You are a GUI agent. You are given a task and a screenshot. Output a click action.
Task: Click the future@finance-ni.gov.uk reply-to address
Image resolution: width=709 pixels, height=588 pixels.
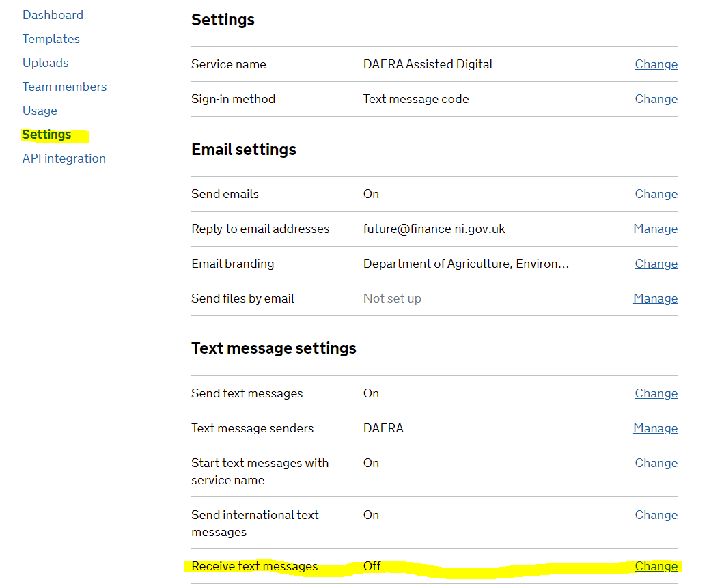click(434, 228)
